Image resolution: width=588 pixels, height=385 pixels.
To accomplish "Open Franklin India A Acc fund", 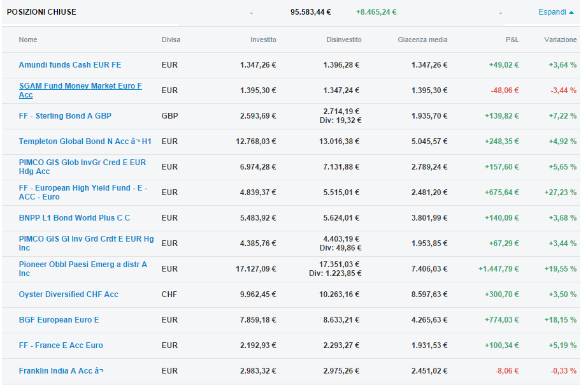I will (61, 371).
